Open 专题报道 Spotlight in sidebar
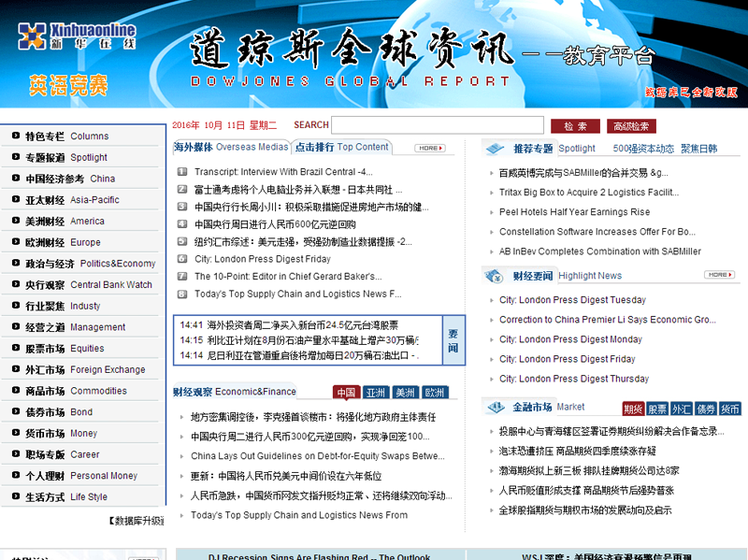Screen dimensions: 748x560 tap(66, 157)
